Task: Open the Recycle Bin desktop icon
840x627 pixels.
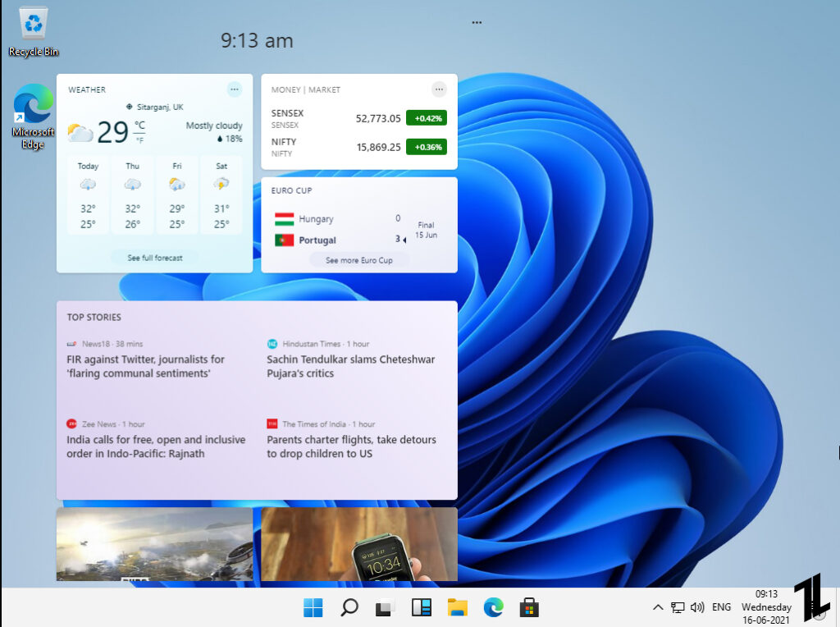Action: click(x=33, y=31)
